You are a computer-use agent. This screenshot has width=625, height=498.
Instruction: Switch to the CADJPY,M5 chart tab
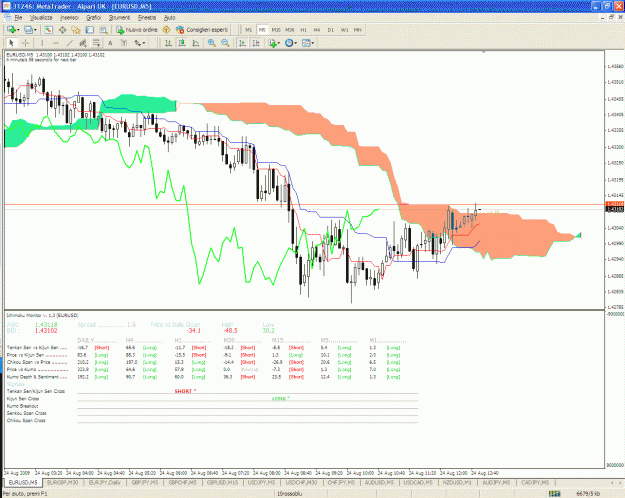pos(535,482)
